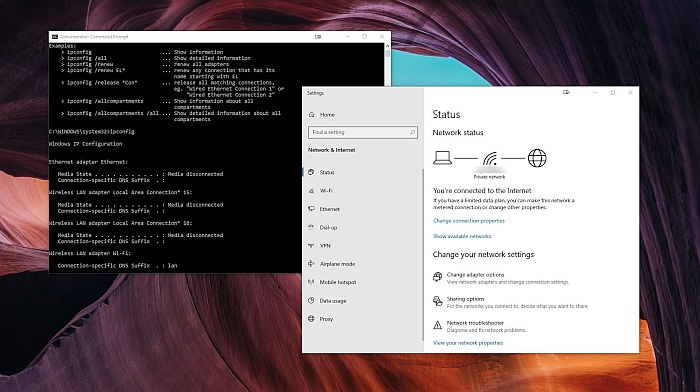Click Change connection properties link
700x392 pixels.
pos(468,221)
